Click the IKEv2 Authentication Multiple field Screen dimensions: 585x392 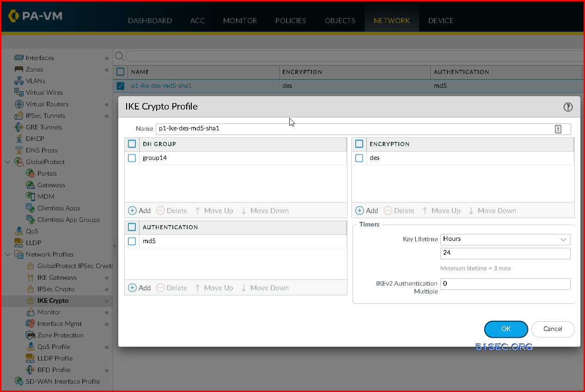[506, 284]
